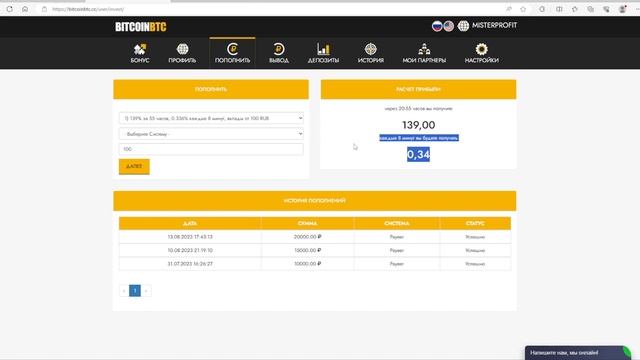Open the Напишите нам online chat widget
This screenshot has height=360, width=640.
(578, 353)
